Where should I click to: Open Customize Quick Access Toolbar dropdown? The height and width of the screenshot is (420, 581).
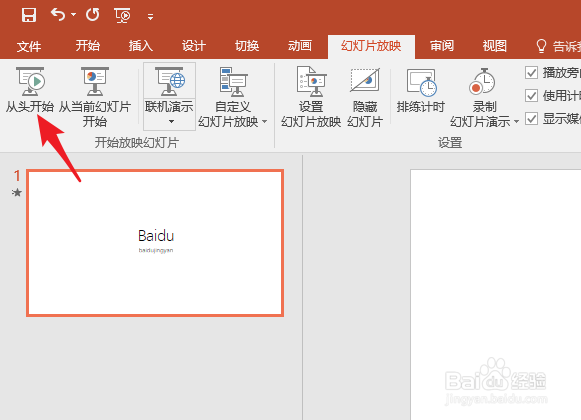[x=150, y=16]
